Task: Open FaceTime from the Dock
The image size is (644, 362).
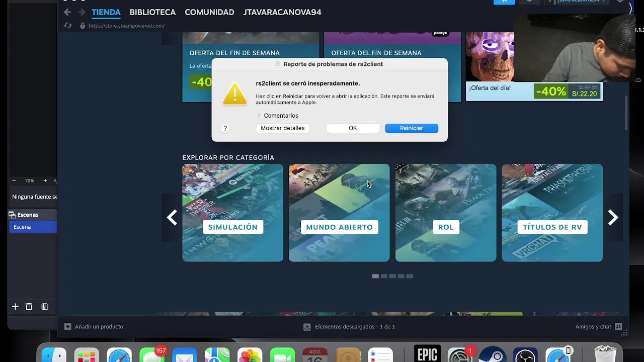Action: click(x=283, y=356)
